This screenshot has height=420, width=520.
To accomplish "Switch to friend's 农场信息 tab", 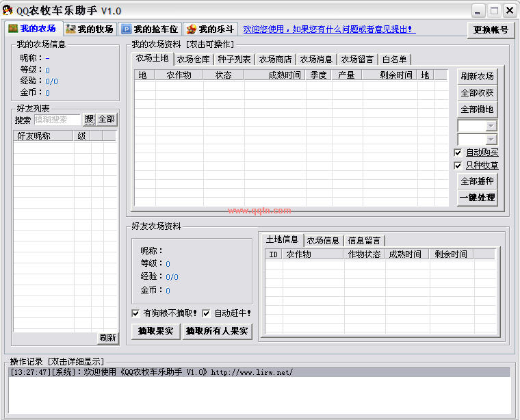I will 323,240.
